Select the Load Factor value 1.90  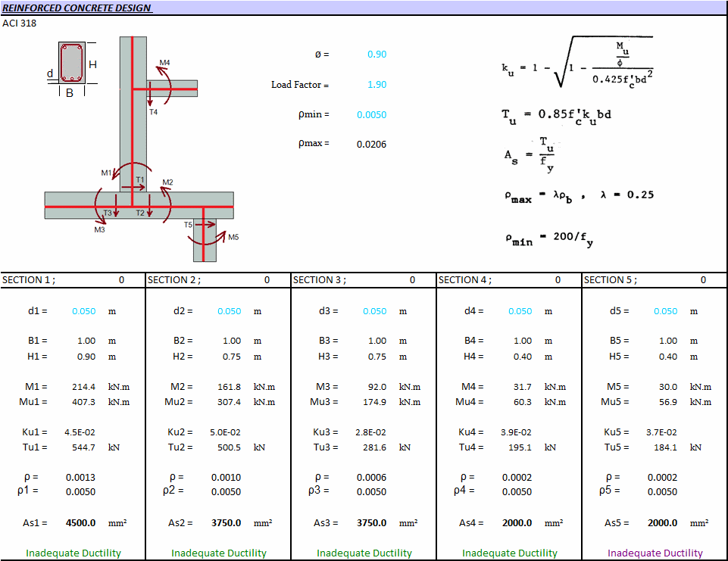tap(376, 85)
